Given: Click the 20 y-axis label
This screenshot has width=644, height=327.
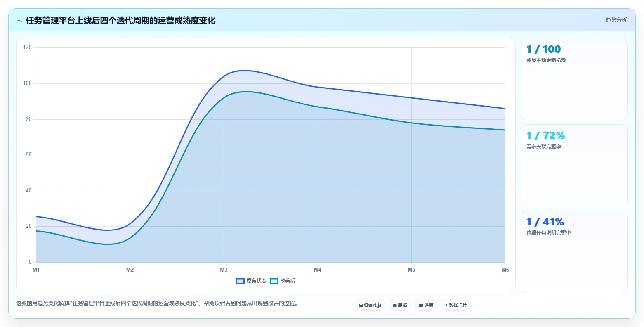Looking at the screenshot, I should (28, 226).
